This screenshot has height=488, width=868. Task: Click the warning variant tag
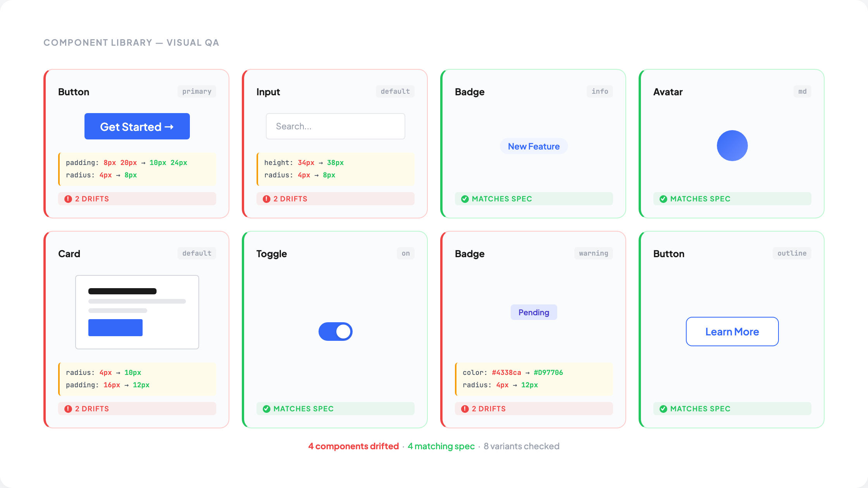click(x=594, y=253)
